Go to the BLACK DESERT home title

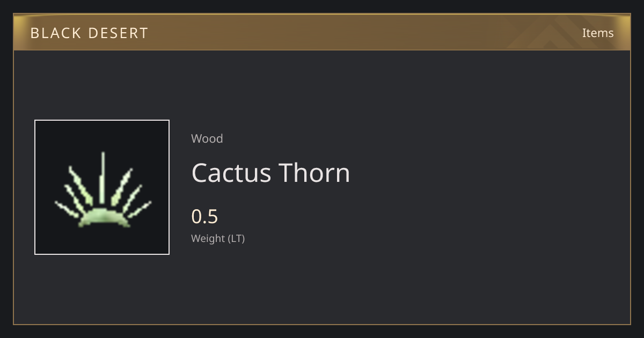pos(89,33)
